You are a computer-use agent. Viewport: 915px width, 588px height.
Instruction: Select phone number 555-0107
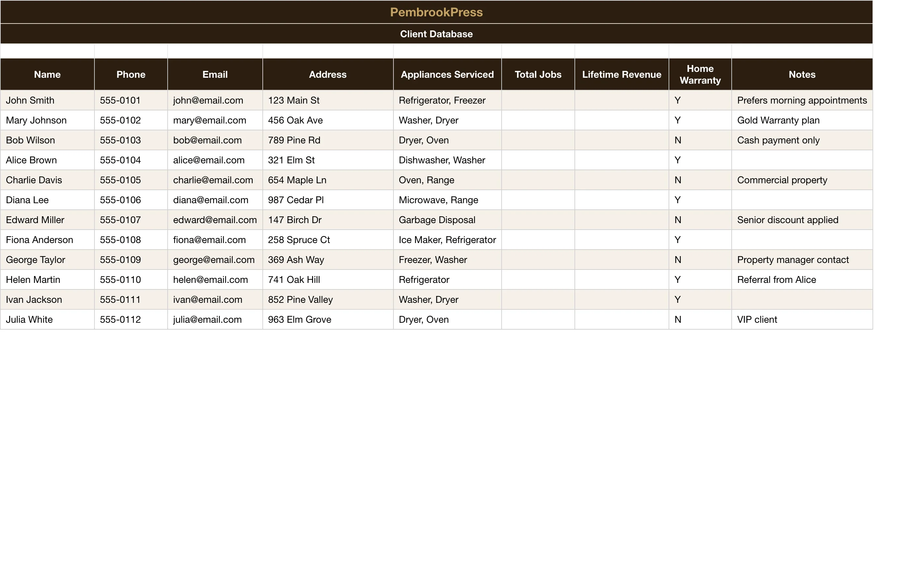pos(131,220)
